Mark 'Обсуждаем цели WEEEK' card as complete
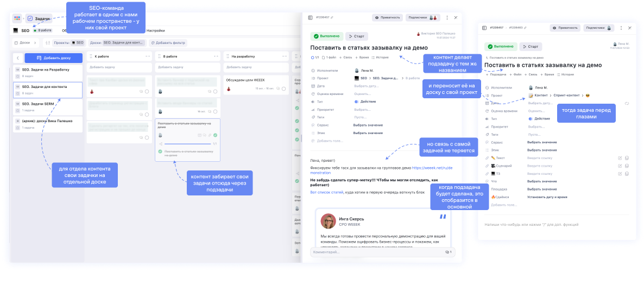Viewport: 644px width, 285px height. click(x=284, y=88)
